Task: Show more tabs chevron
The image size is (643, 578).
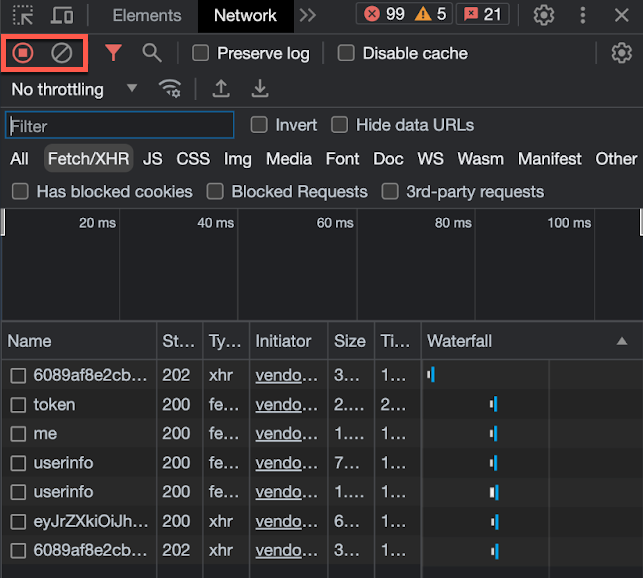Action: pos(308,15)
